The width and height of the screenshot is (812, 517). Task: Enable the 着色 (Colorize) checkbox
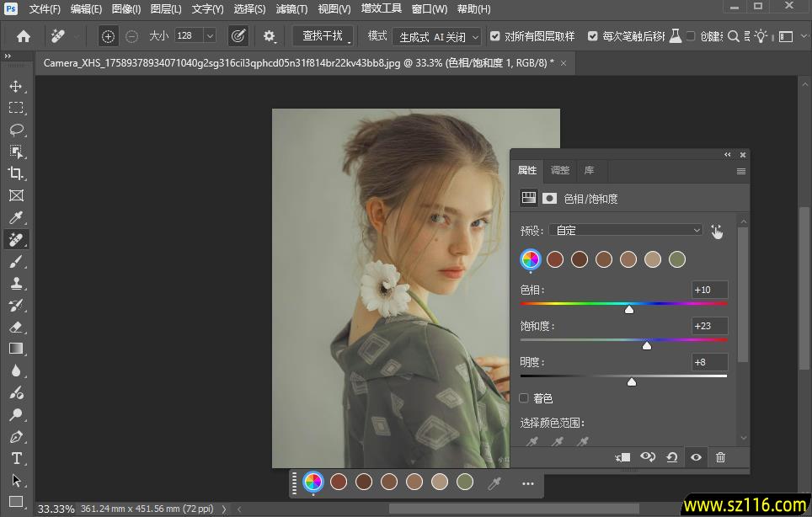[x=524, y=398]
